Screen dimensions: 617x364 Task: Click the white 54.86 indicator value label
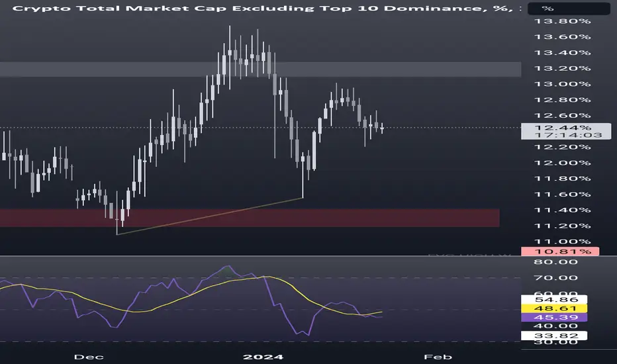coord(554,299)
